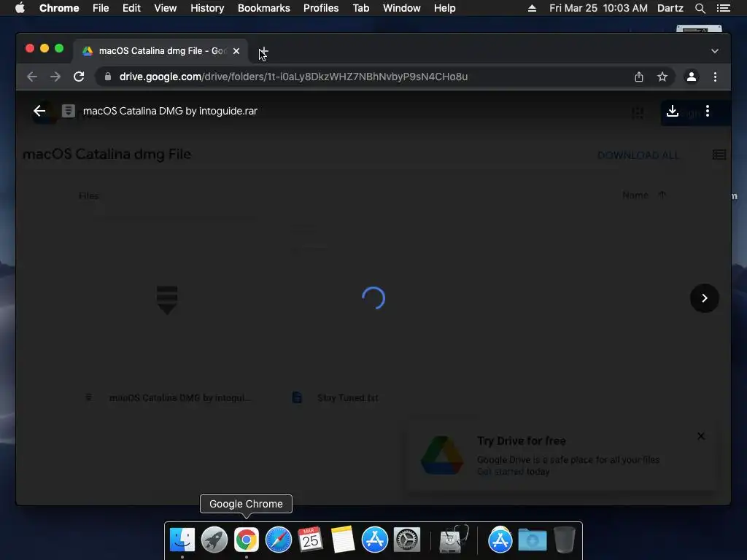Open Calendar from the Dock

point(310,540)
